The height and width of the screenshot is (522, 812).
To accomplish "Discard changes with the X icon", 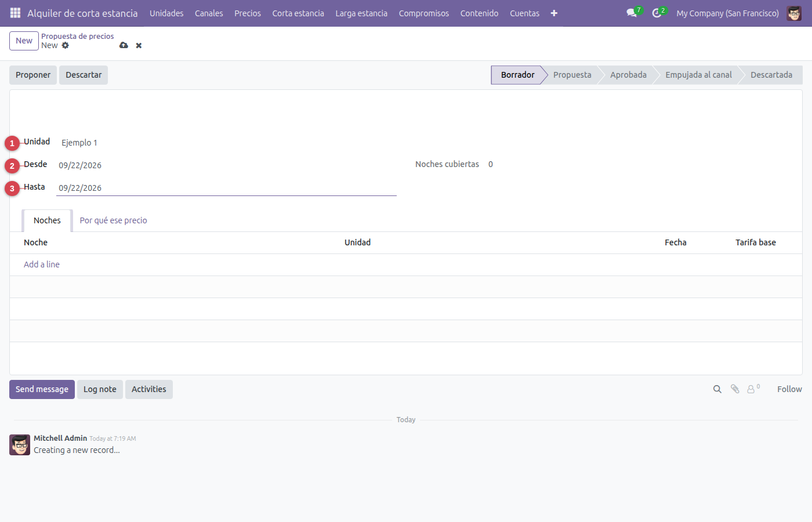I will click(139, 45).
